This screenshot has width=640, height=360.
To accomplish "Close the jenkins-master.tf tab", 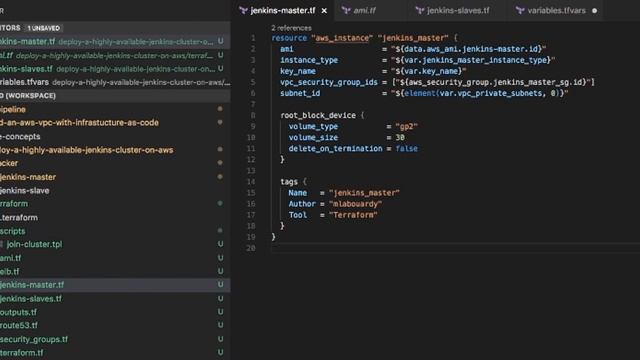I will click(324, 11).
